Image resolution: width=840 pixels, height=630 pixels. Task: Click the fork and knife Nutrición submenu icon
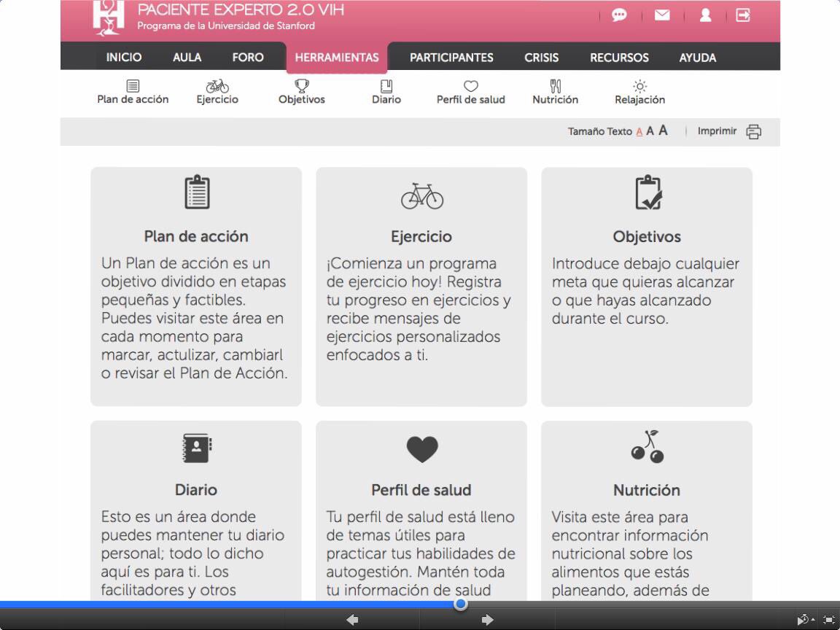[x=556, y=86]
